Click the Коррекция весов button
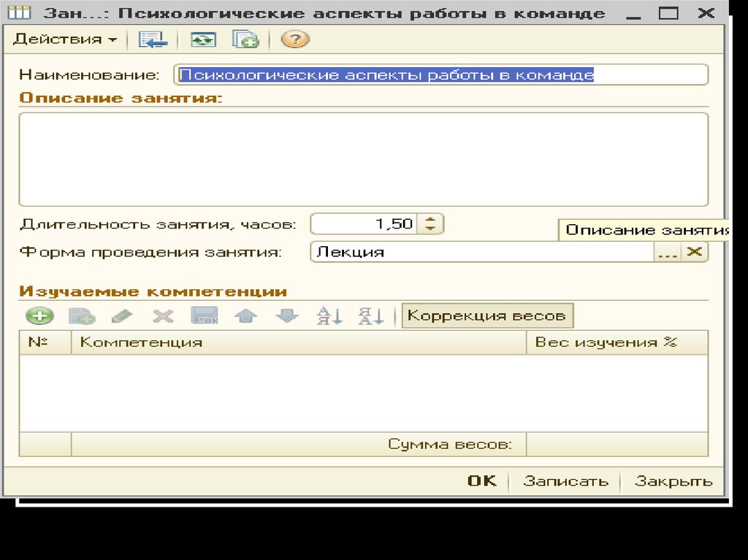 click(x=486, y=316)
